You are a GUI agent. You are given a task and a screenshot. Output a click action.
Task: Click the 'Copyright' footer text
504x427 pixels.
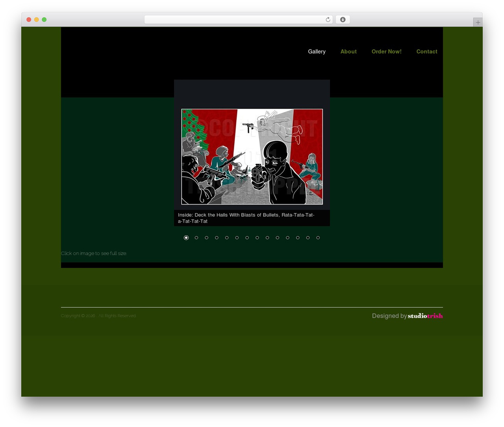(98, 316)
